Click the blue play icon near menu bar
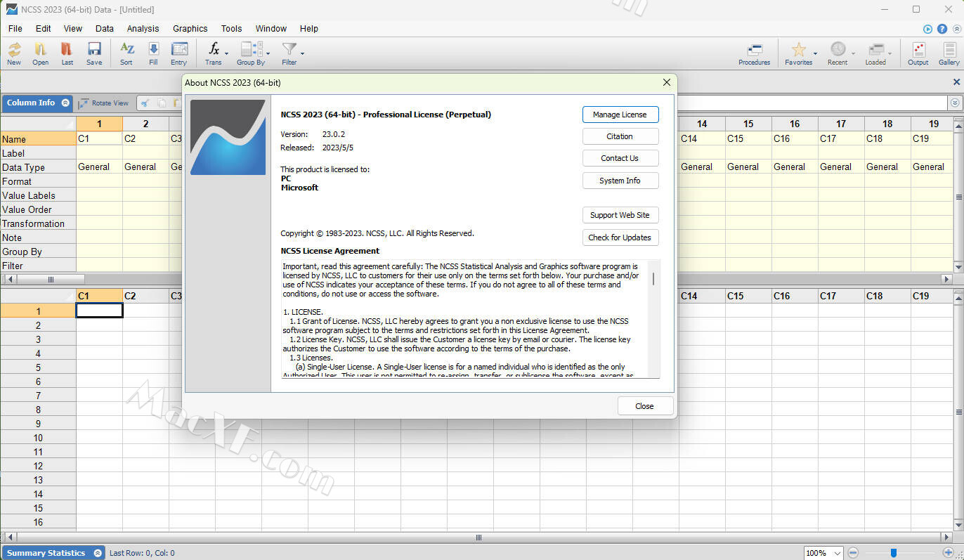Viewport: 964px width, 560px height. [x=927, y=29]
